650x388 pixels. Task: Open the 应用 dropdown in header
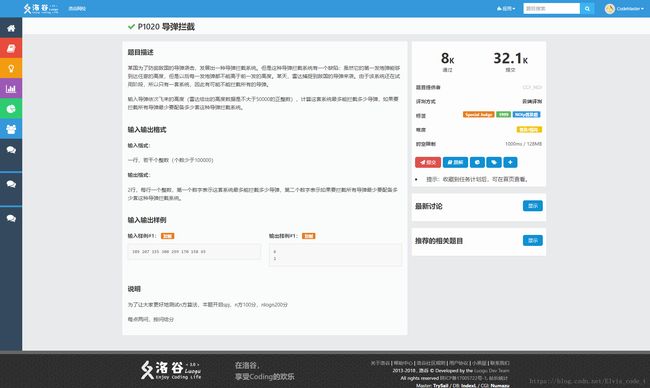[x=506, y=8]
